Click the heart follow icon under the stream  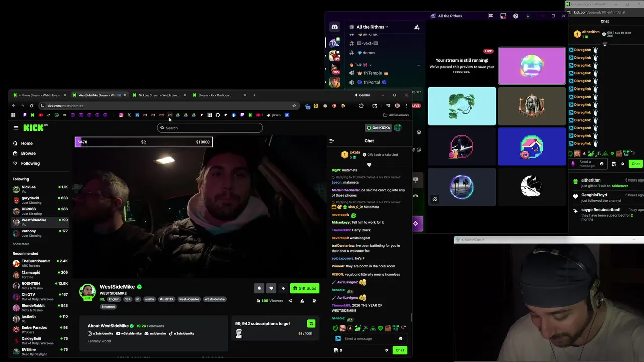[x=271, y=288]
